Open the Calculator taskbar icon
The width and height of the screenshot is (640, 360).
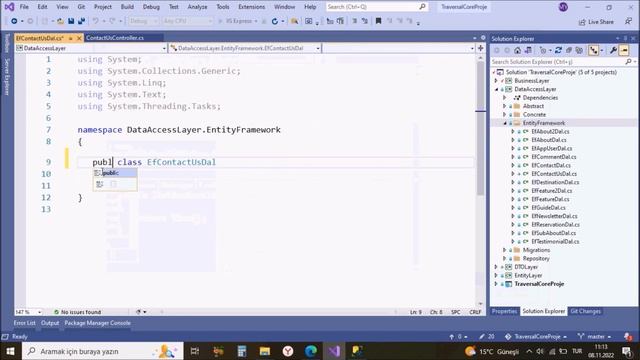click(x=242, y=351)
